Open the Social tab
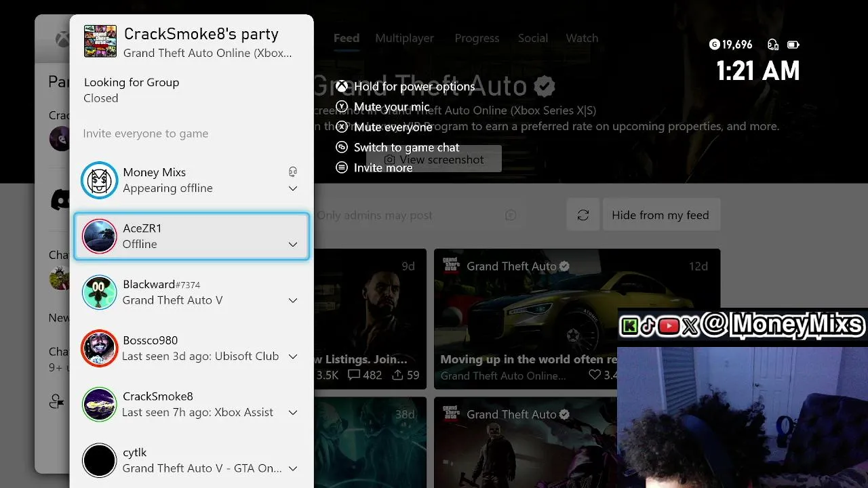This screenshot has height=488, width=868. click(533, 38)
